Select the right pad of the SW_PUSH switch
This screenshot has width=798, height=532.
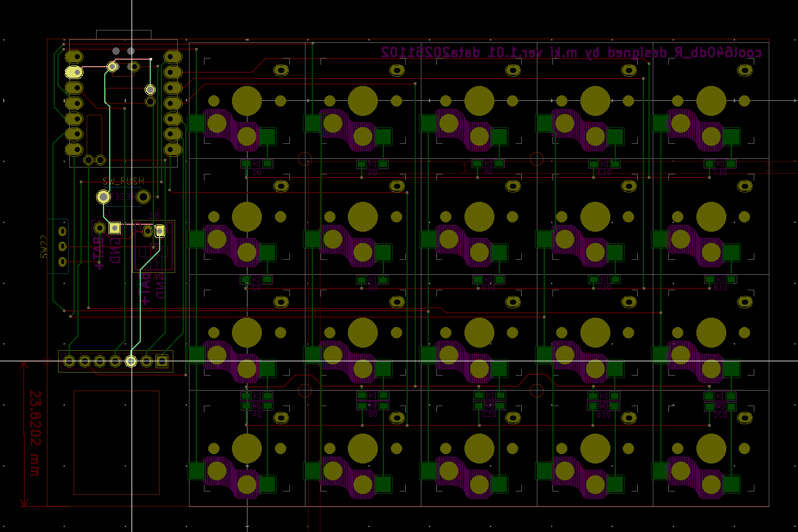[x=143, y=197]
